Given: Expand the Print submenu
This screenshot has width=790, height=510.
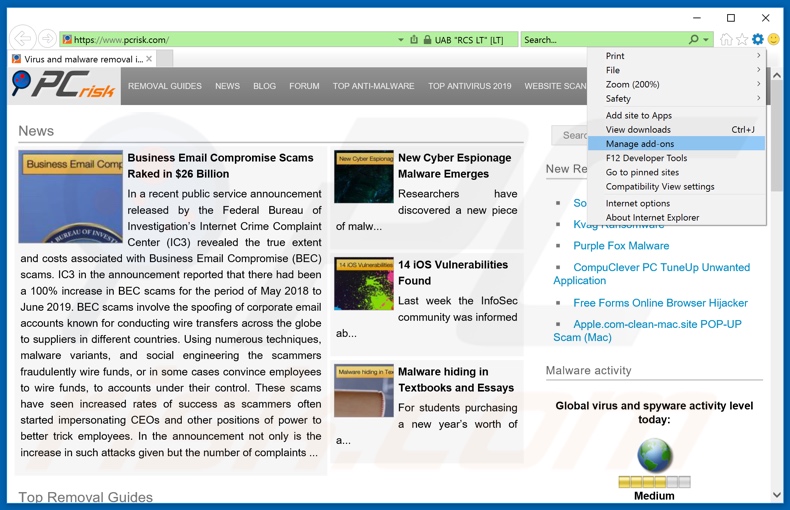Looking at the screenshot, I should (677, 56).
